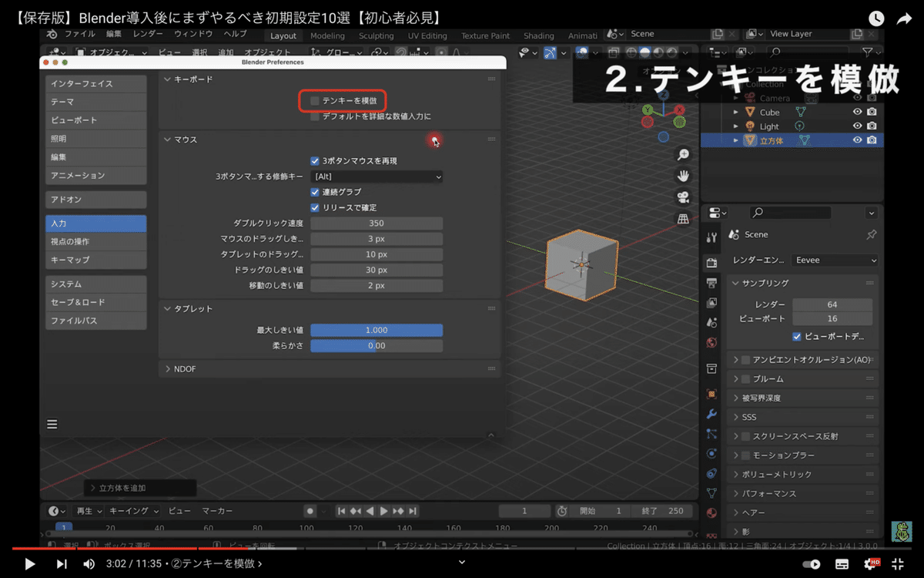Image resolution: width=924 pixels, height=578 pixels.
Task: Click the zoom magnifier viewport icon
Action: pos(683,155)
